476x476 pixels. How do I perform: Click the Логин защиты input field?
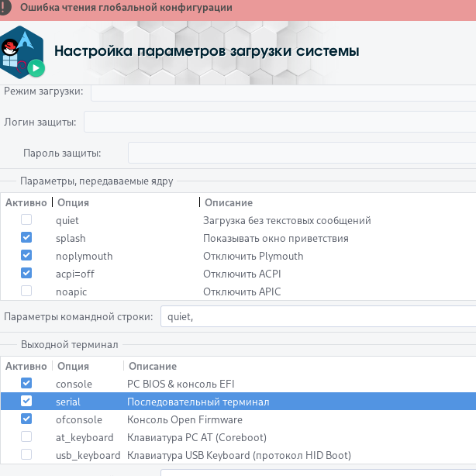click(x=280, y=122)
